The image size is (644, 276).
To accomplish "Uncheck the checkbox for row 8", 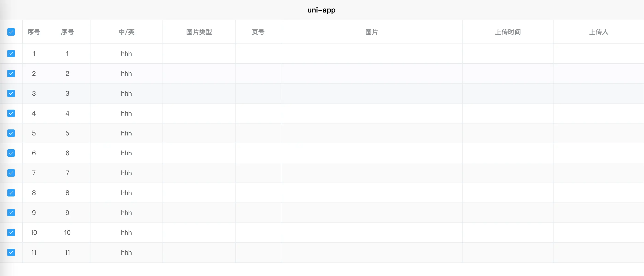I will (11, 193).
